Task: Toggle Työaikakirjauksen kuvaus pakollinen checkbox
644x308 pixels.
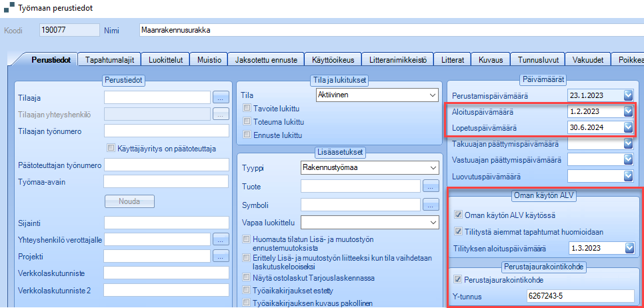Action: click(x=247, y=303)
